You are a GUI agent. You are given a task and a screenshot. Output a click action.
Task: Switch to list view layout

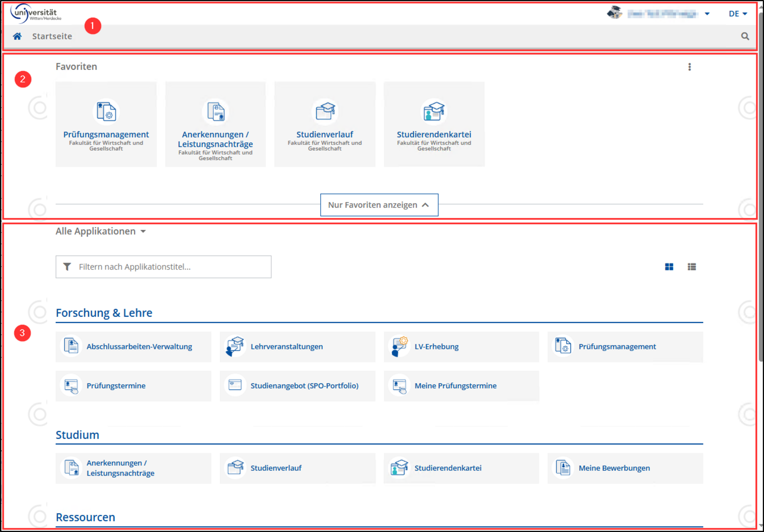tap(692, 267)
